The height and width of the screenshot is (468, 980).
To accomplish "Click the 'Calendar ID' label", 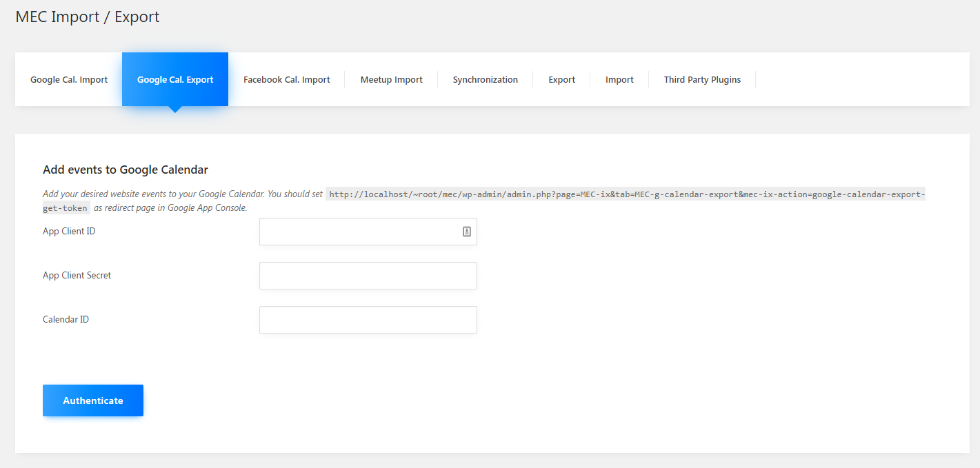I will (x=66, y=319).
